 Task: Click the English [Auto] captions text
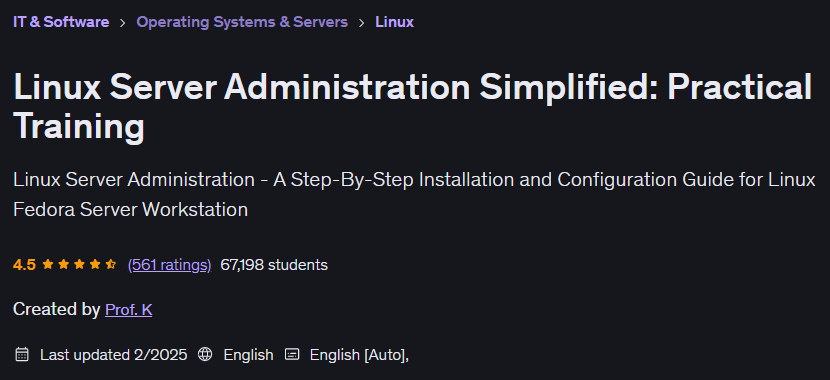click(x=359, y=355)
